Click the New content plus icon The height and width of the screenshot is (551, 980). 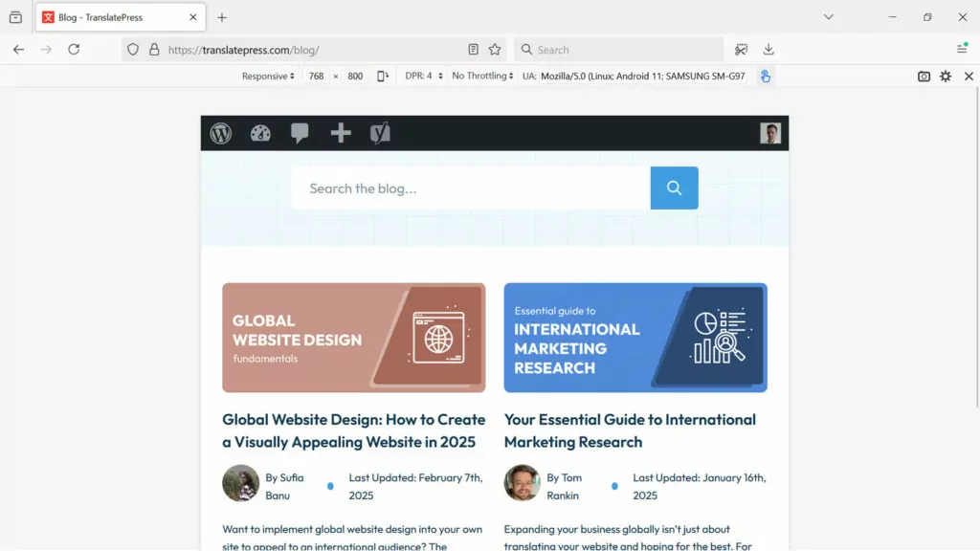click(341, 132)
